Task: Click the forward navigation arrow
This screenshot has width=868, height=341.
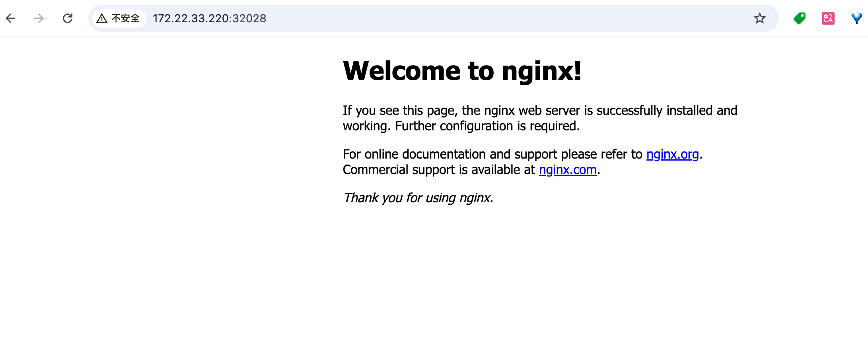Action: (x=39, y=18)
